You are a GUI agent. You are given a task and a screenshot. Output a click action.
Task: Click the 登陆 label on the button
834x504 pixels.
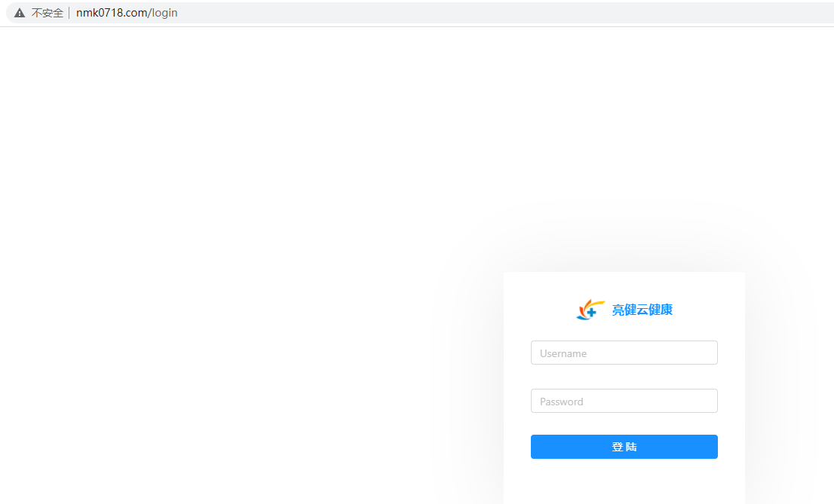click(624, 447)
